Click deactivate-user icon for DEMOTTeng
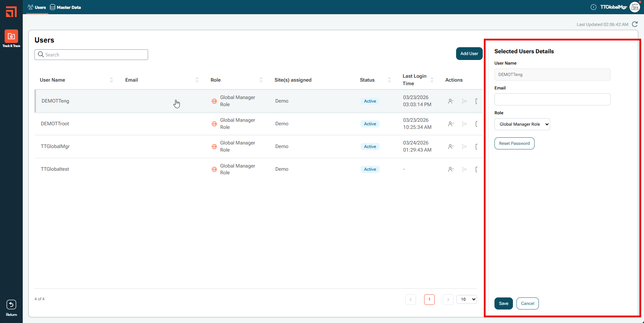 click(451, 101)
